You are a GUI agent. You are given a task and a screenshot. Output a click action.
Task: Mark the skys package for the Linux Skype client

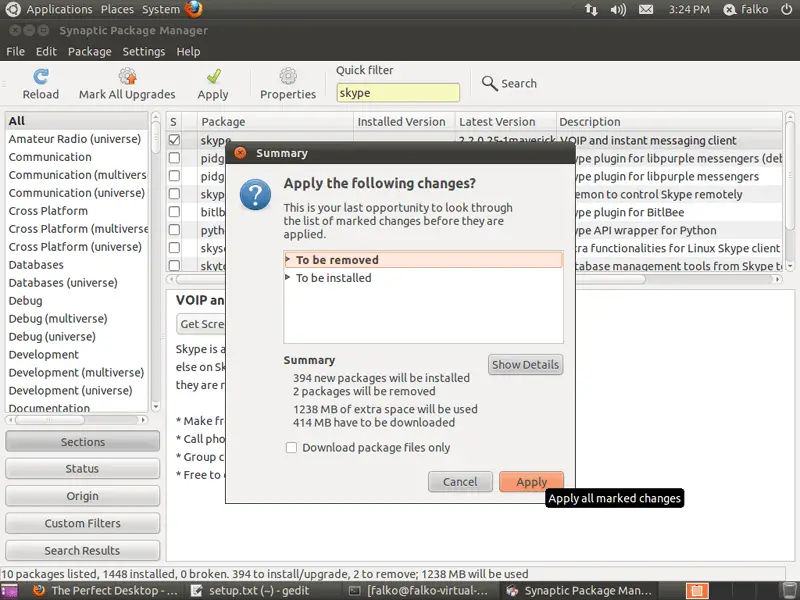tap(174, 247)
